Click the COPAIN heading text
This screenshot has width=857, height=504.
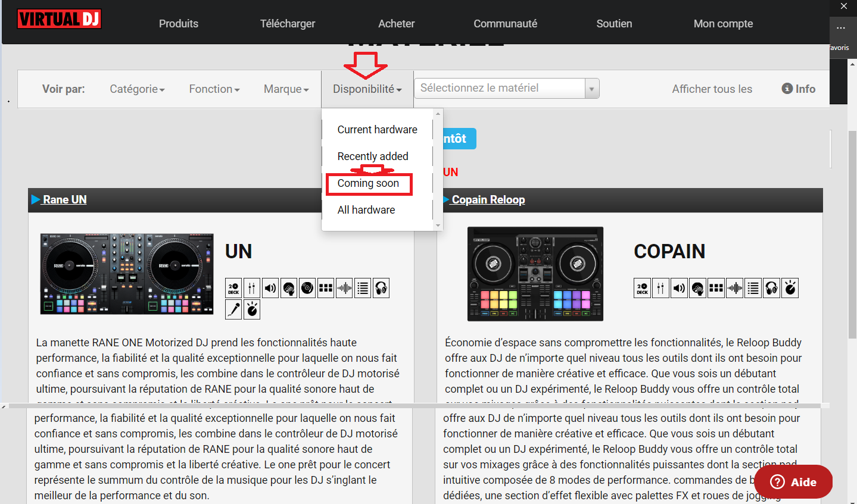pyautogui.click(x=669, y=251)
